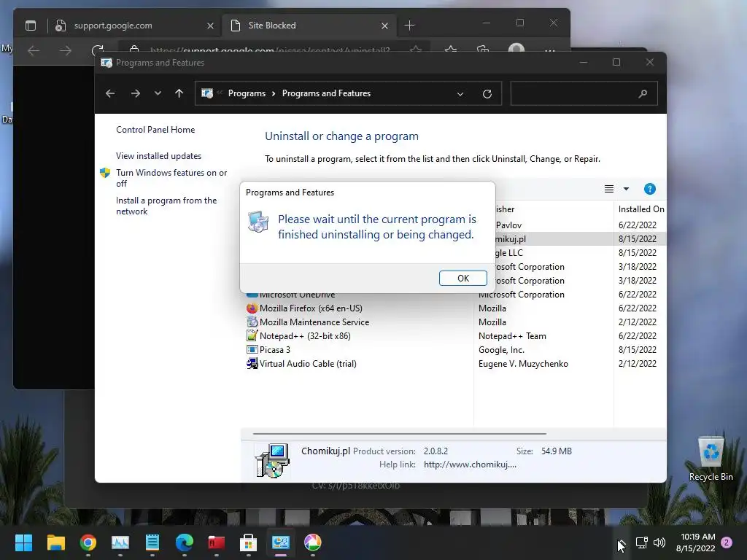The width and height of the screenshot is (747, 560).
Task: Click OK in the Programs and Features dialog
Action: (x=462, y=278)
